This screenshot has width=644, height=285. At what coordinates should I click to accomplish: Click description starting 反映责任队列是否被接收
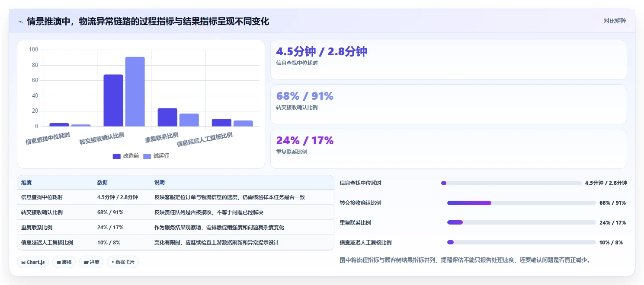tap(209, 212)
